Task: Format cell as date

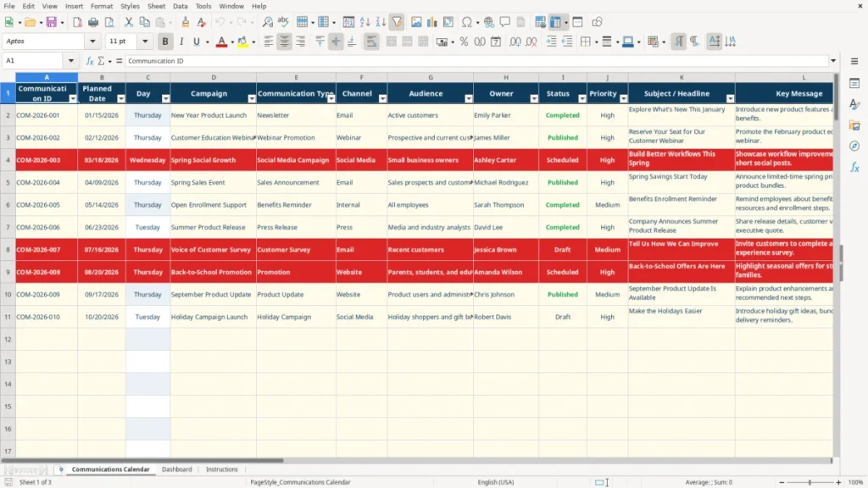Action: pos(496,42)
